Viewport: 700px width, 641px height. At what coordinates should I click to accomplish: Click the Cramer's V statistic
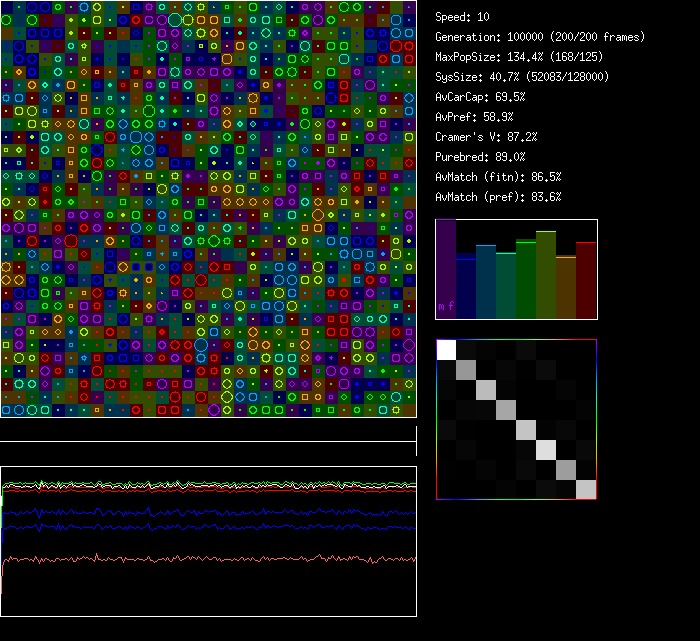(486, 137)
